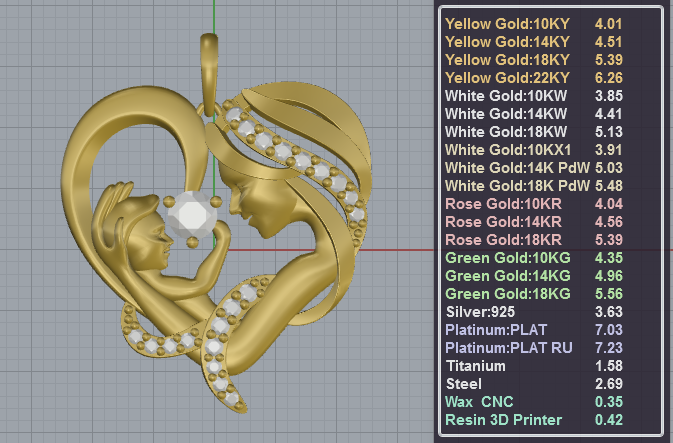
Task: Select the Yellow Gold:18KY row
Action: [x=534, y=60]
